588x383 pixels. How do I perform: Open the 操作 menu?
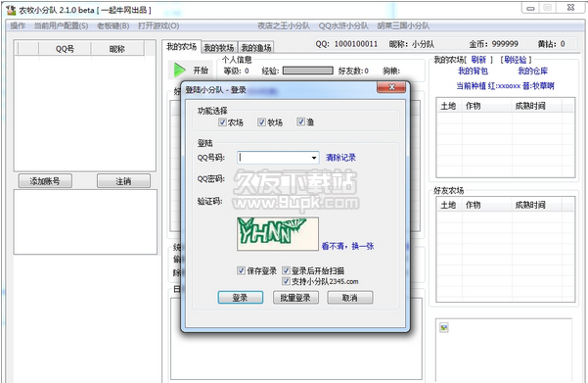18,25
